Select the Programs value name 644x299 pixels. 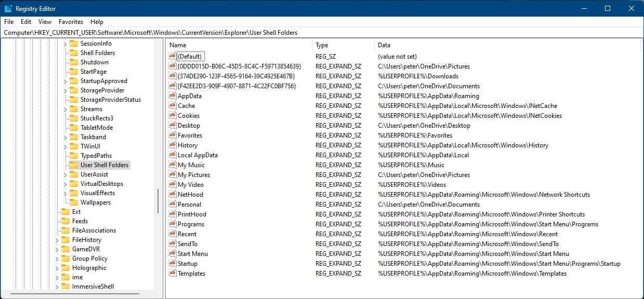191,224
